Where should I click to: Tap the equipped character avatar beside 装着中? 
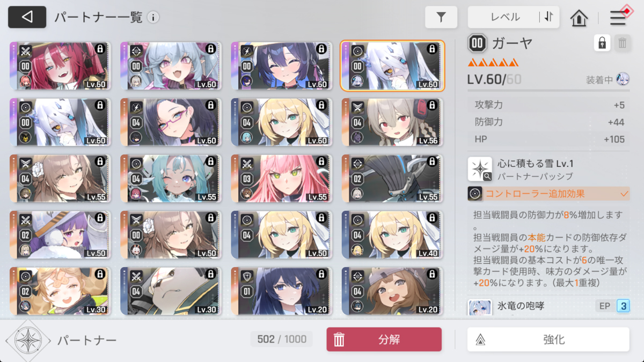tap(623, 79)
